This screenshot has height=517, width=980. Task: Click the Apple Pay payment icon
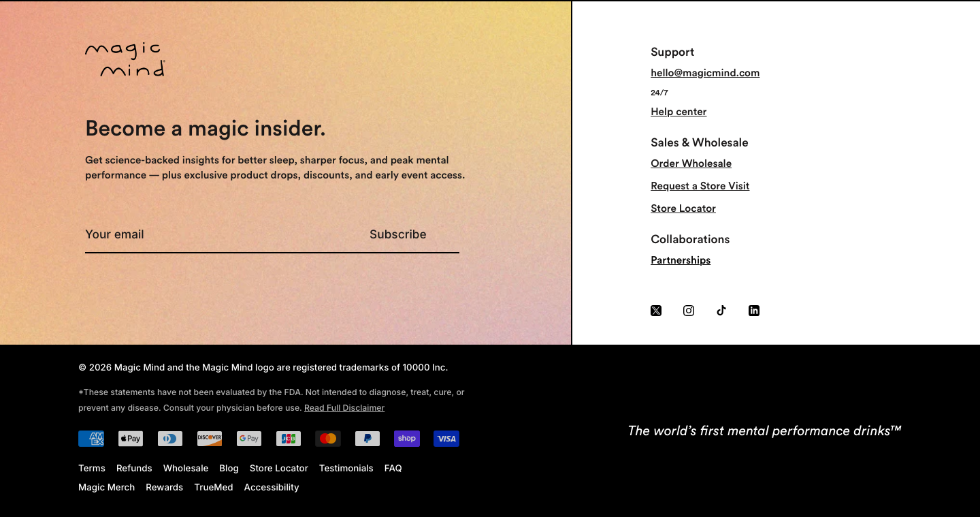(131, 439)
